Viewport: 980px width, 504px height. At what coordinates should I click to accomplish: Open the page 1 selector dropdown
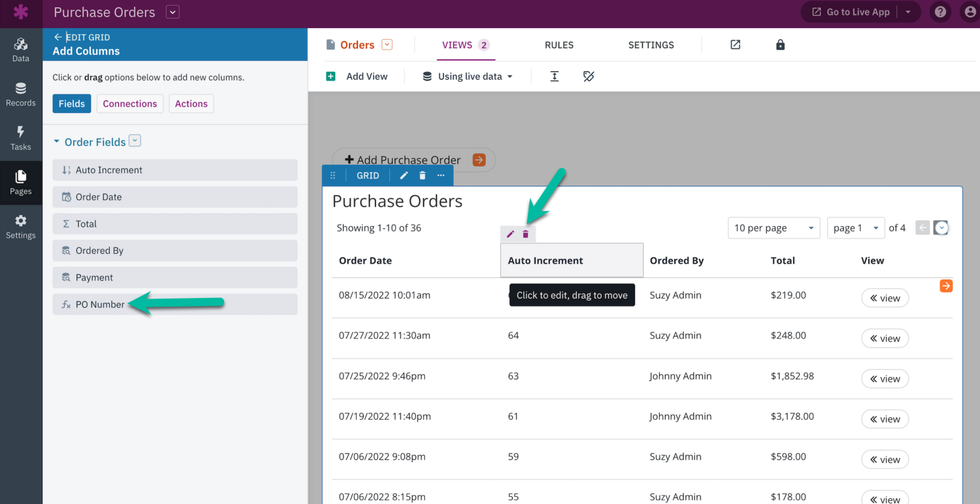855,228
